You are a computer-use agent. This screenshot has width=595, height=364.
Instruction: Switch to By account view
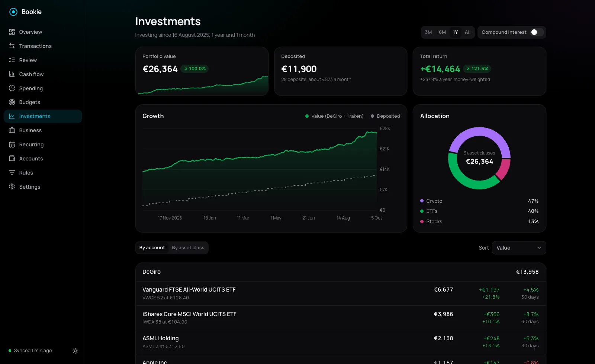(x=152, y=248)
